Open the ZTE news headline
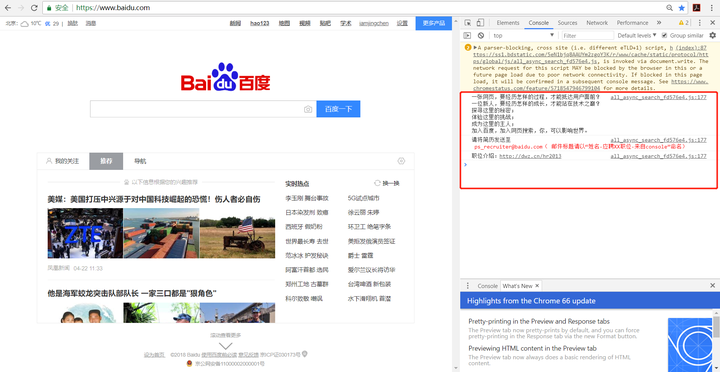The image size is (720, 372). point(154,199)
